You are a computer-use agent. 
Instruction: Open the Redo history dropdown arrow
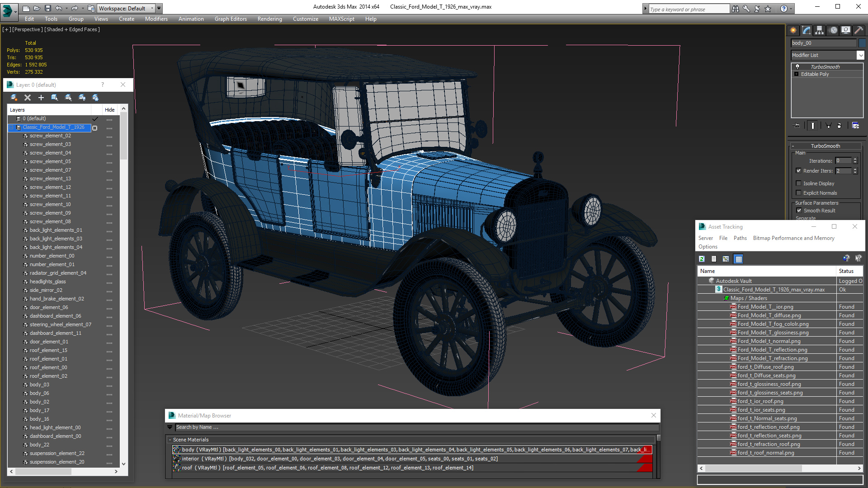(82, 8)
